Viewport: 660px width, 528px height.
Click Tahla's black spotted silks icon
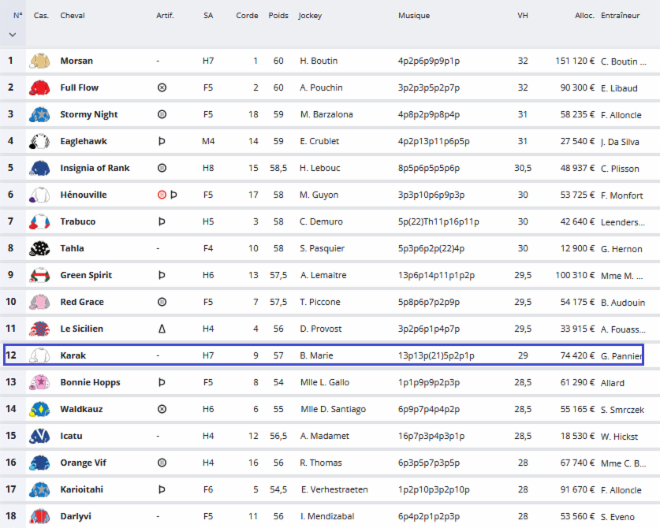pyautogui.click(x=40, y=248)
